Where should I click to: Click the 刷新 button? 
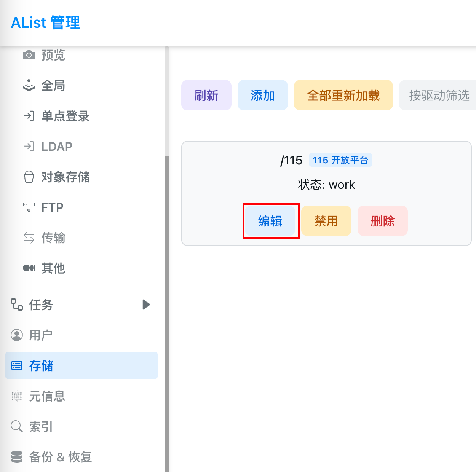pyautogui.click(x=206, y=95)
